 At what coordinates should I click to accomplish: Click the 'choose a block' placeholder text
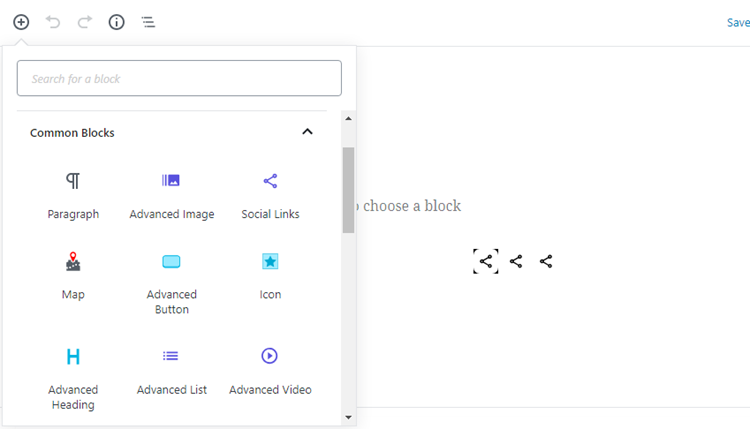tap(412, 206)
